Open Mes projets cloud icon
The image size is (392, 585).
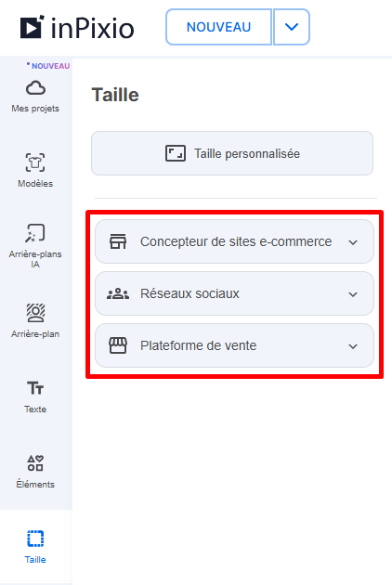click(35, 88)
